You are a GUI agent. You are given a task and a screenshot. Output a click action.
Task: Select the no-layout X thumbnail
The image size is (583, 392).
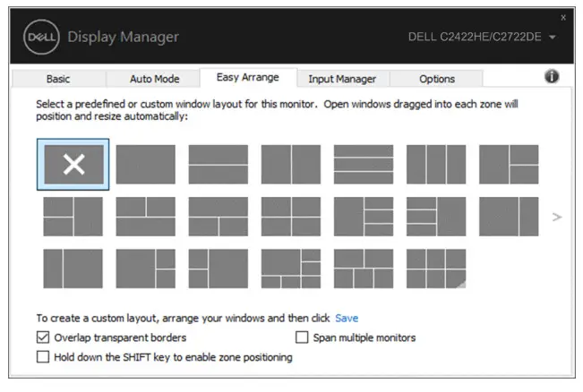click(73, 164)
